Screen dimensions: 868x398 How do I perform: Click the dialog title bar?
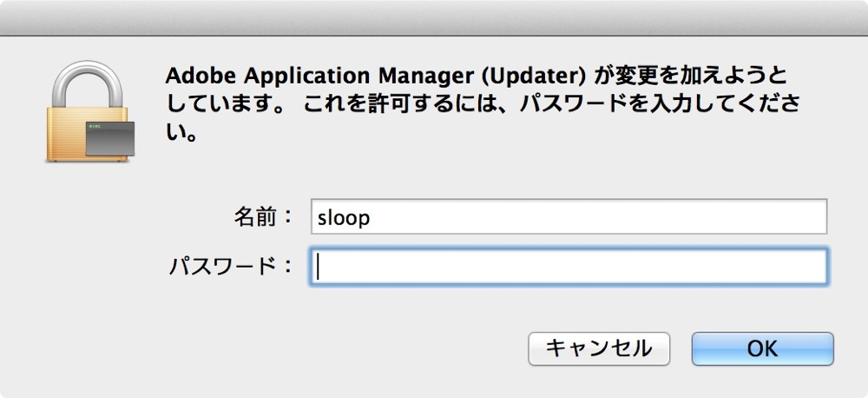tap(434, 17)
